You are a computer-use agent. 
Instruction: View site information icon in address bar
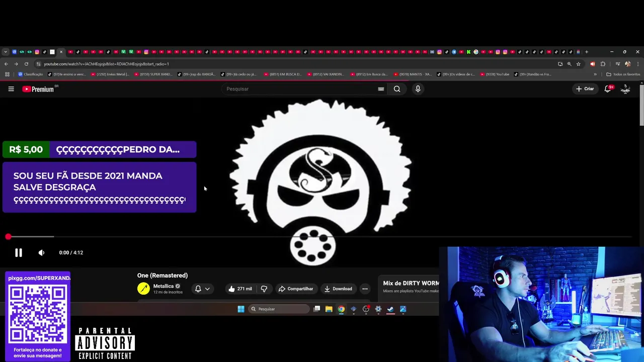tap(38, 64)
